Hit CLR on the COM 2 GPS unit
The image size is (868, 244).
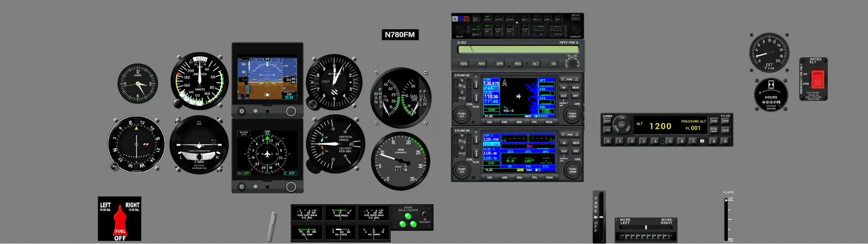[x=564, y=151]
